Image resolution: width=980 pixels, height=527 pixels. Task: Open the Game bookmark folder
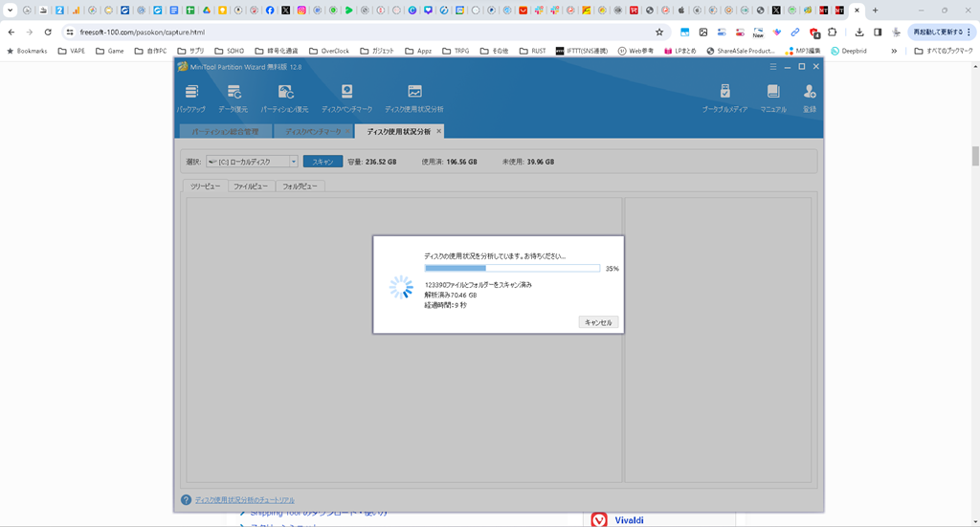point(109,52)
